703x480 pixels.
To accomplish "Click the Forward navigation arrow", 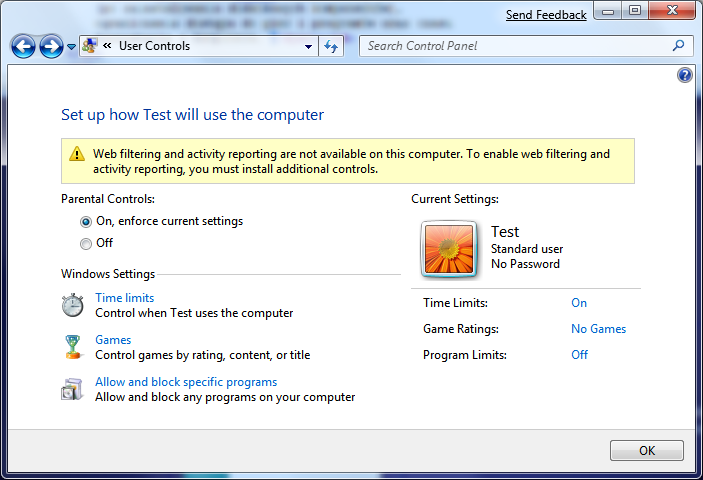I will pos(51,46).
